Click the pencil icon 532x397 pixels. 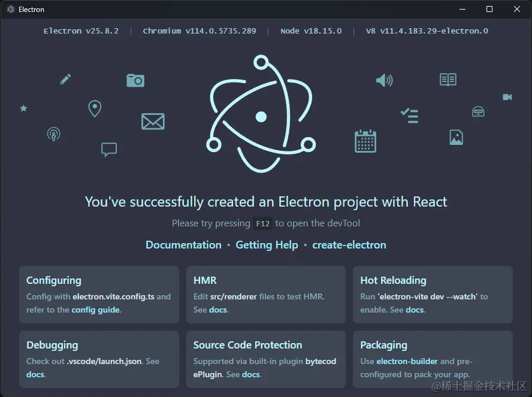click(x=65, y=78)
